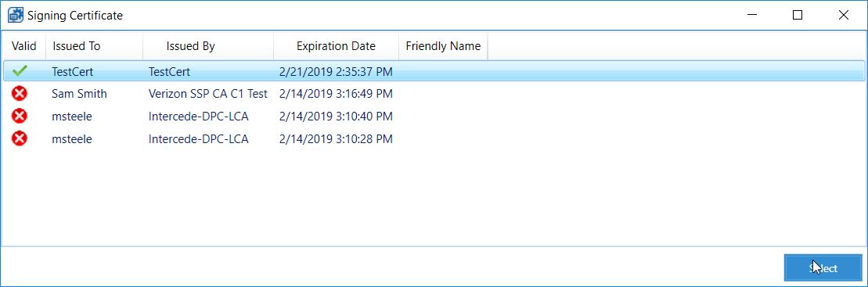The image size is (868, 287).
Task: Click the red invalid icon beside Sam Smith
Action: (20, 94)
